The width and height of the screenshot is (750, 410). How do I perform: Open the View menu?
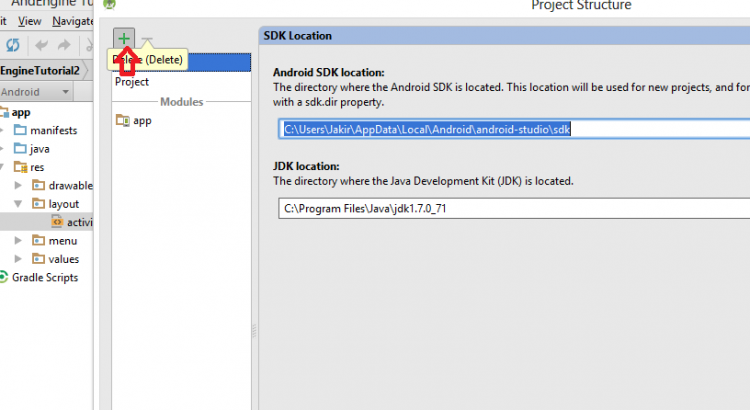click(30, 20)
